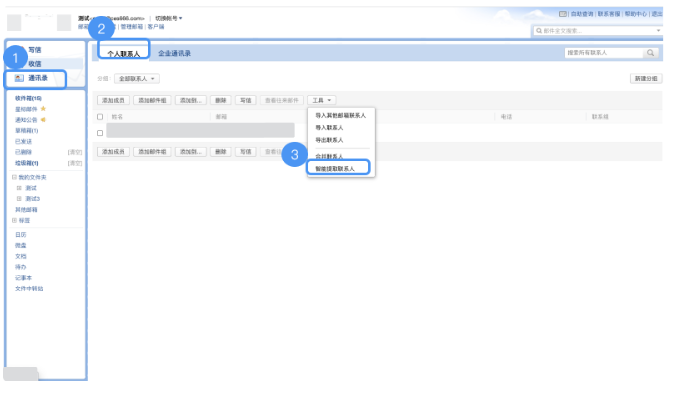Click the speaker icon beside 通知公告
This screenshot has width=673, height=398.
click(43, 120)
